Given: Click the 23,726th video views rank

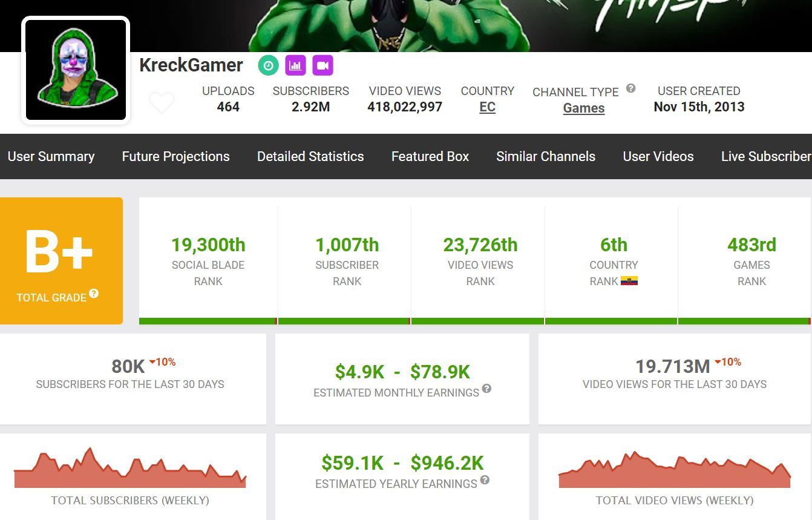Looking at the screenshot, I should pyautogui.click(x=480, y=245).
